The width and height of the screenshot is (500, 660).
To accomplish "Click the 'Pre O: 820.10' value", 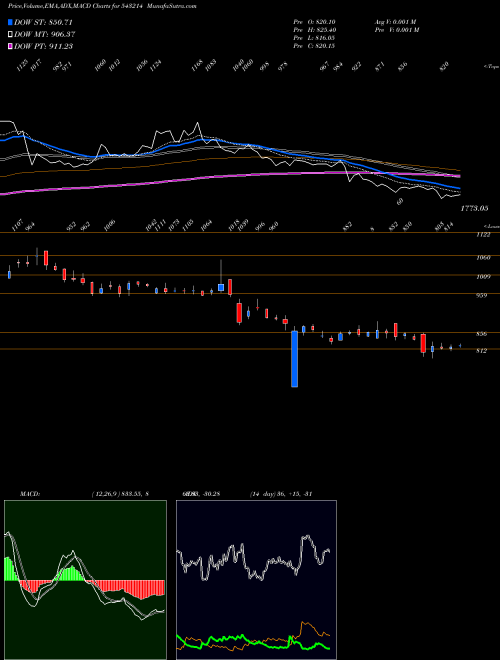I will 314,21.
